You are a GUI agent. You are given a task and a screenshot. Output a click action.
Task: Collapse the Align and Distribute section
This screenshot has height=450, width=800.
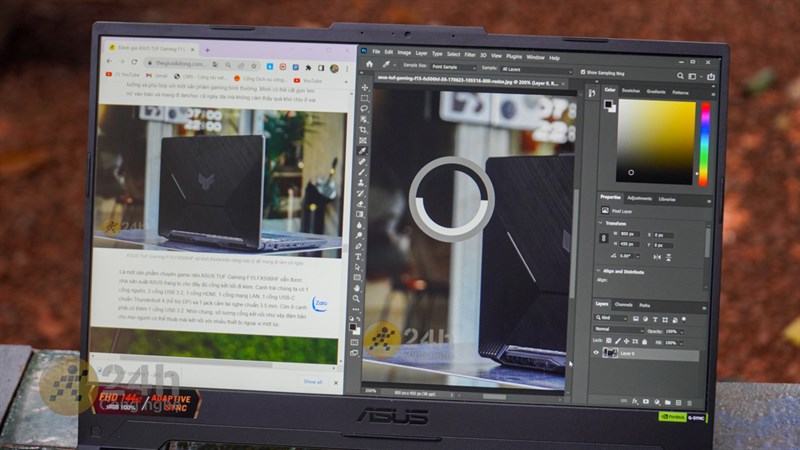pyautogui.click(x=599, y=270)
